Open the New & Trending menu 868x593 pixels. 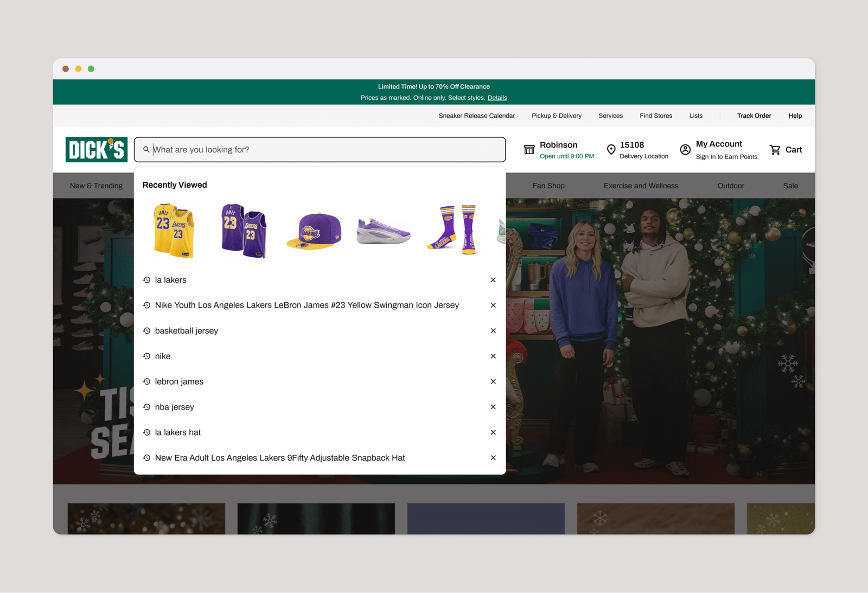[x=96, y=186]
